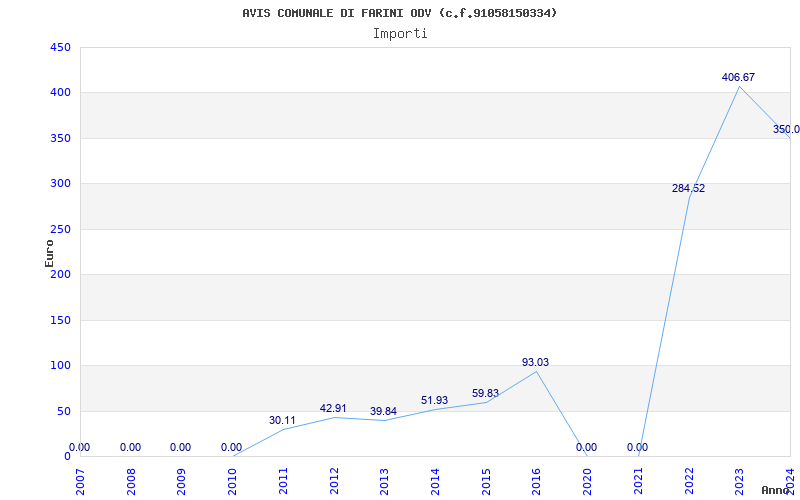The width and height of the screenshot is (800, 500).
Task: Click the 150 y-axis tick label
Action: pos(60,320)
